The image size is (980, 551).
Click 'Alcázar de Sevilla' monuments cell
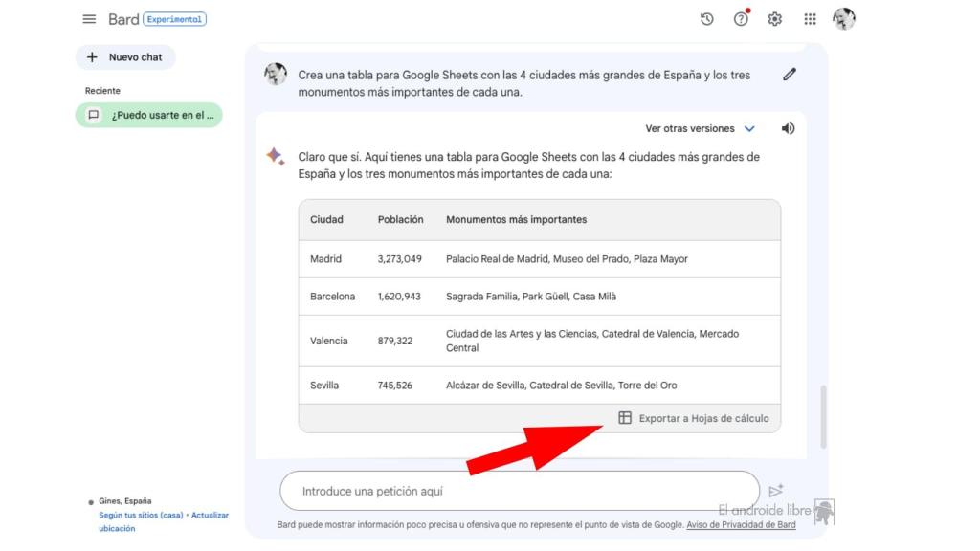[x=561, y=385]
